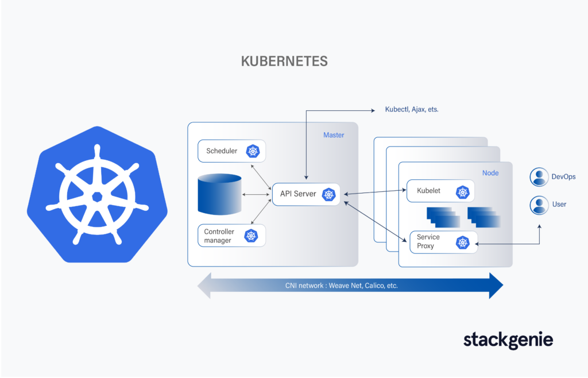Viewport: 588px width, 378px height.
Task: Click the right stacked pods graphic
Action: (483, 217)
